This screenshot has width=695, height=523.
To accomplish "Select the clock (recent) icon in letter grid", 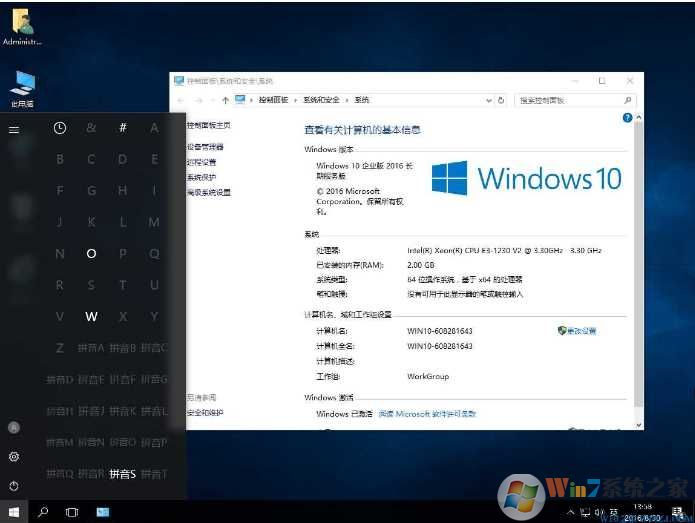I will [x=60, y=128].
